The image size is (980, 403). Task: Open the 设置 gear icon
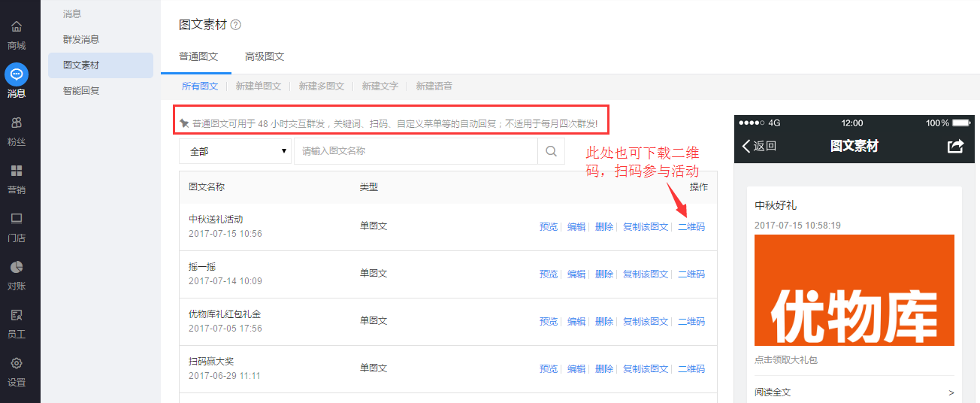(x=17, y=363)
